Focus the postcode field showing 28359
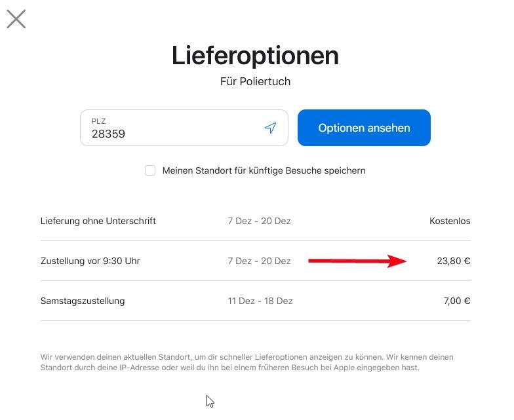 click(184, 128)
